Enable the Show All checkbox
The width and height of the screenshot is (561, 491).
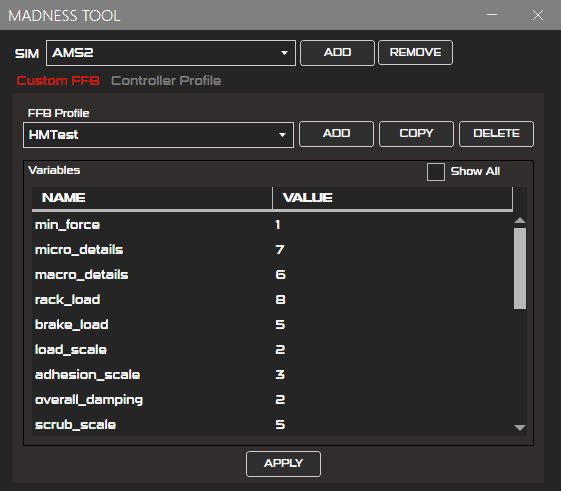(x=435, y=172)
